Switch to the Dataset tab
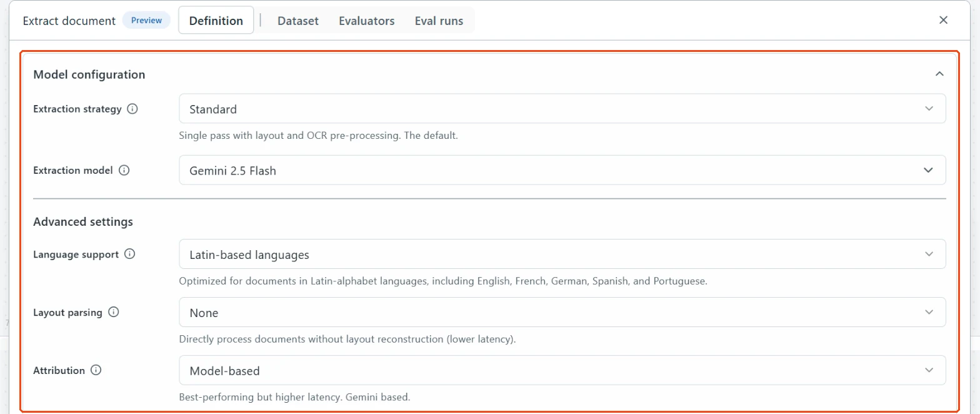Screen dimensions: 980x414 point(298,21)
